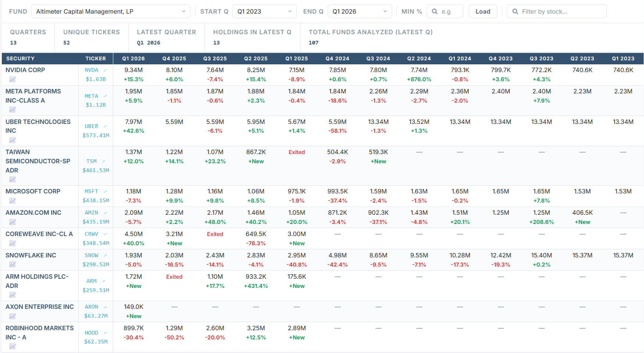Click external link arrow beside AMZN
Screen dimensions: 644x353
point(105,213)
